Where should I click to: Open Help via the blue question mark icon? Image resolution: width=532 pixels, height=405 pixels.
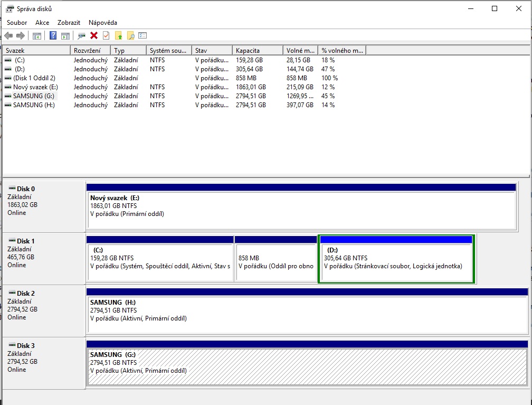(x=53, y=36)
